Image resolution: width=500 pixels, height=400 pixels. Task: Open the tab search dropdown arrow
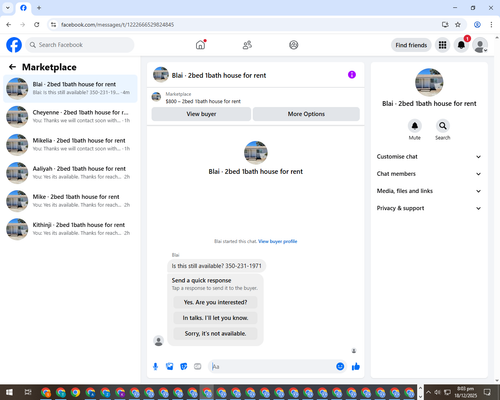8,8
